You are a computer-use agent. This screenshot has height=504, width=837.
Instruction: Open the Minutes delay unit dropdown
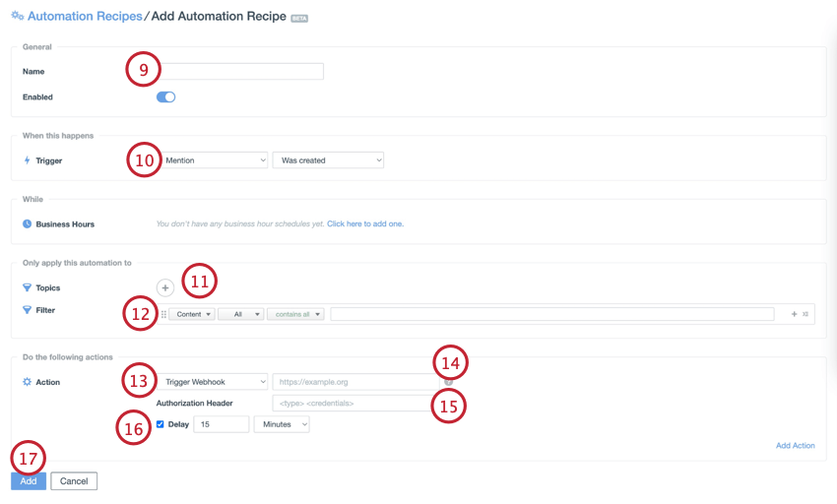[x=282, y=424]
